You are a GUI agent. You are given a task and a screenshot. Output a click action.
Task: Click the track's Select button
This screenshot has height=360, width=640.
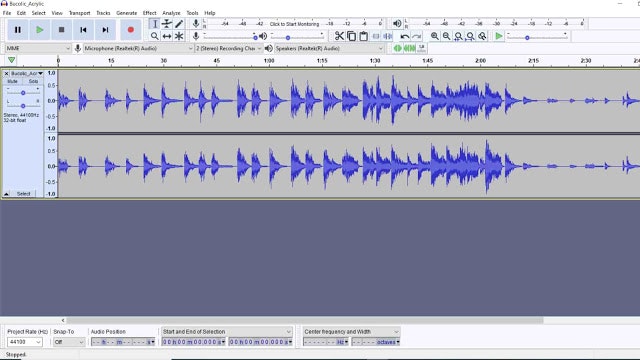coord(23,194)
